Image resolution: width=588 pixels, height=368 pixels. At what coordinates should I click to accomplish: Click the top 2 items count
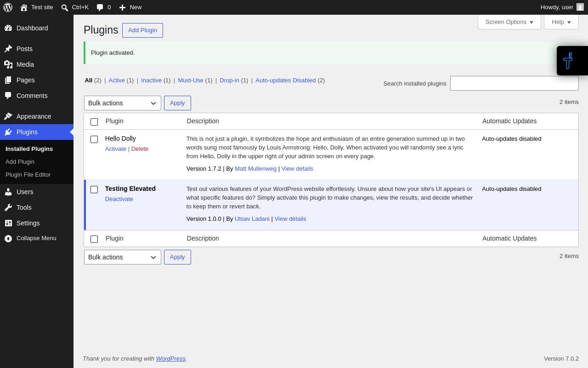569,102
